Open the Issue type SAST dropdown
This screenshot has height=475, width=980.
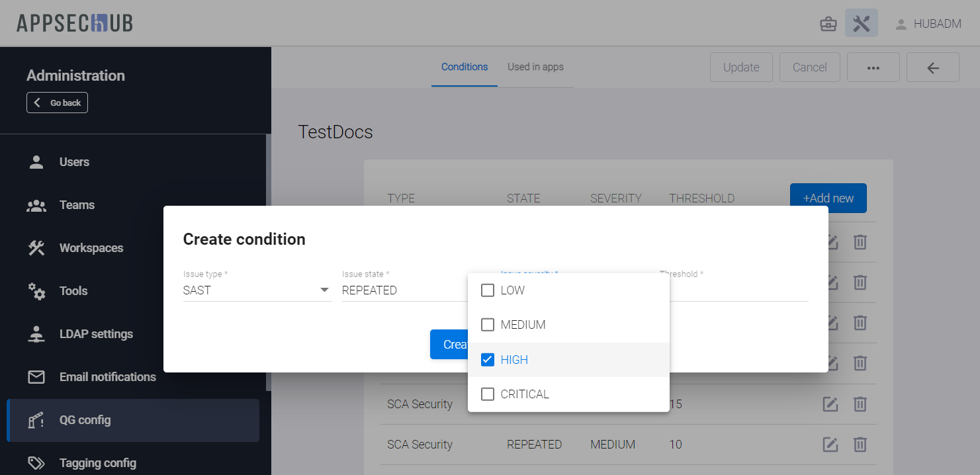(x=257, y=290)
